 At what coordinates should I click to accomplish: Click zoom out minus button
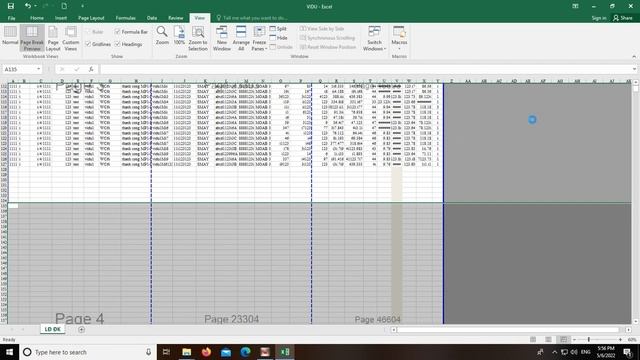[x=575, y=340]
